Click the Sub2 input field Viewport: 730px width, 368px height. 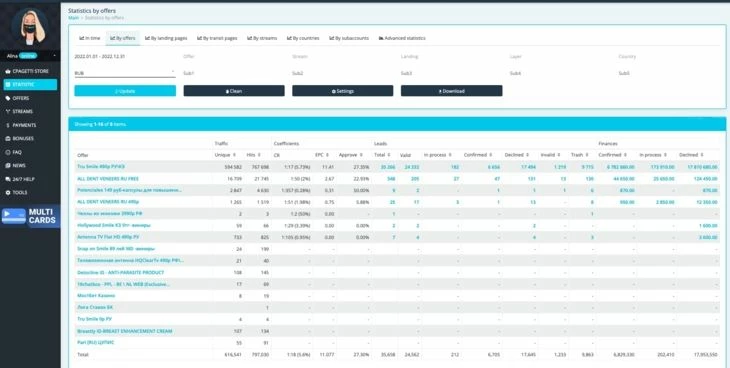(343, 73)
